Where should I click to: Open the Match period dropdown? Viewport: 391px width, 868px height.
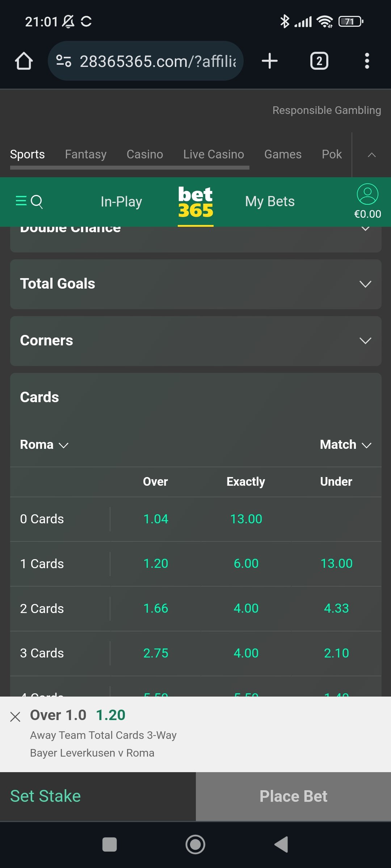click(x=346, y=444)
